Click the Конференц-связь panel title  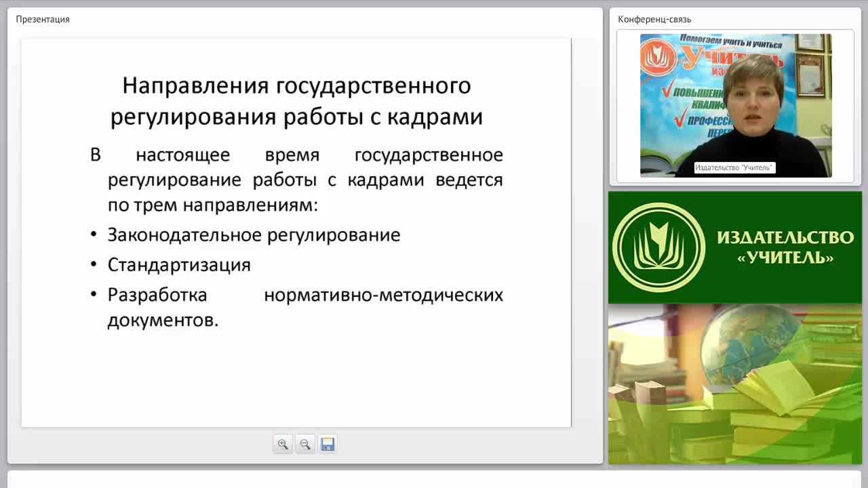click(654, 19)
